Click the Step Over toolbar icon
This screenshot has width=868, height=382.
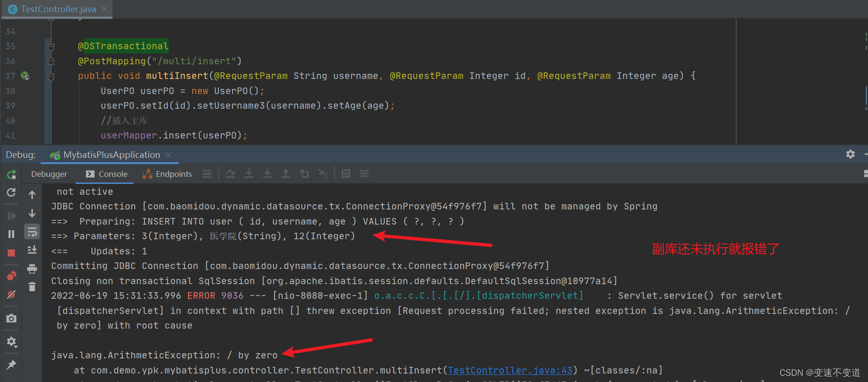[x=231, y=174]
